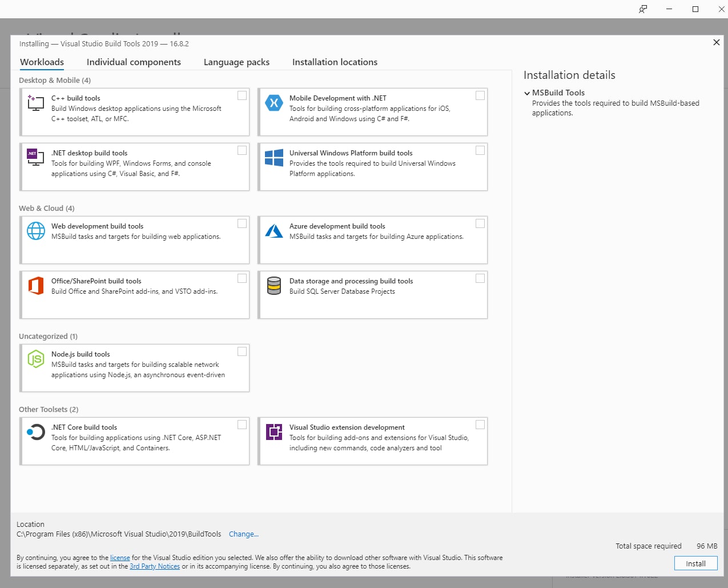This screenshot has width=728, height=588.
Task: Check the Data storage and processing workload
Action: pyautogui.click(x=480, y=278)
